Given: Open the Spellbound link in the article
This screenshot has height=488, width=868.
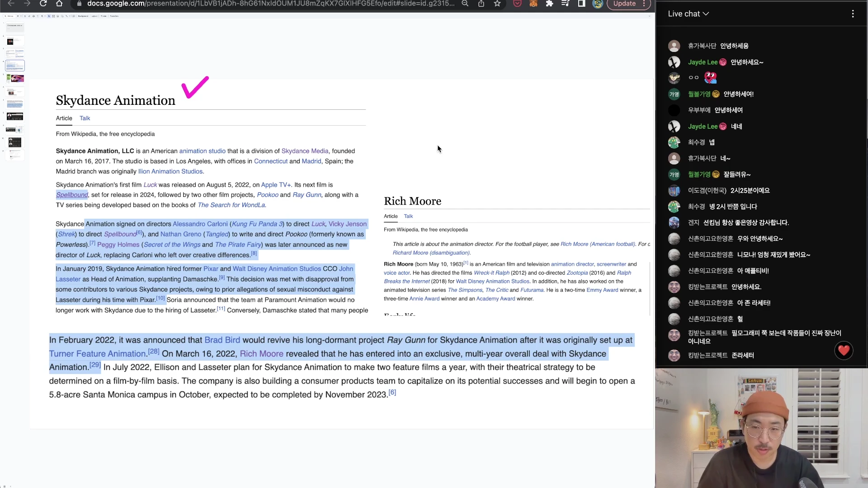Looking at the screenshot, I should point(72,195).
